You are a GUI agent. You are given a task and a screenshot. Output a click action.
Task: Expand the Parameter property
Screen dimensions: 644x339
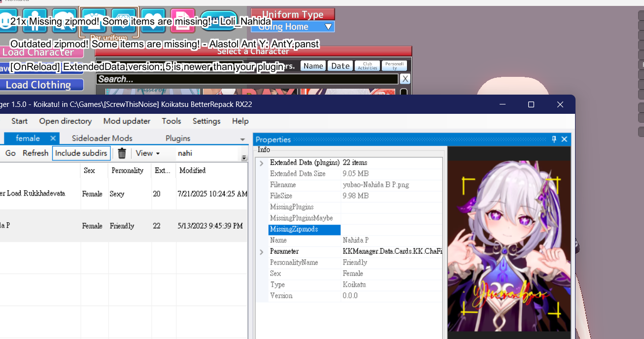[262, 252]
